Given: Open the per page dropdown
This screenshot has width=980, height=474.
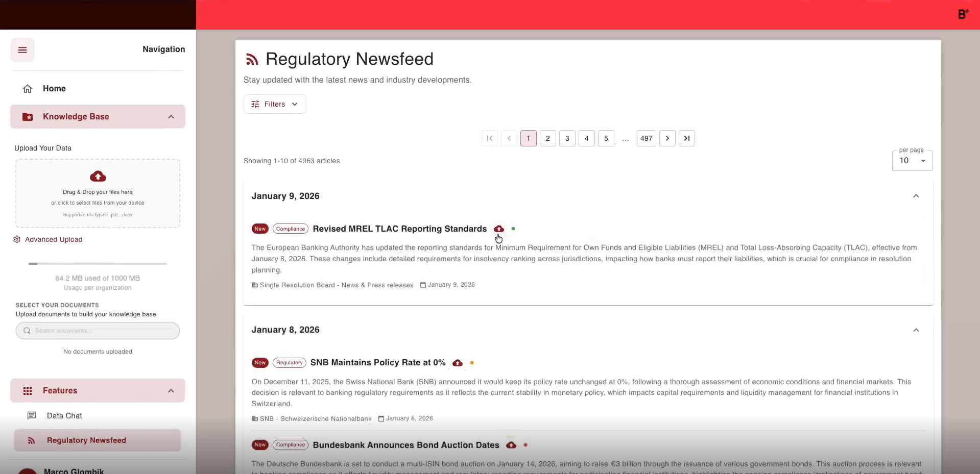Looking at the screenshot, I should [912, 161].
